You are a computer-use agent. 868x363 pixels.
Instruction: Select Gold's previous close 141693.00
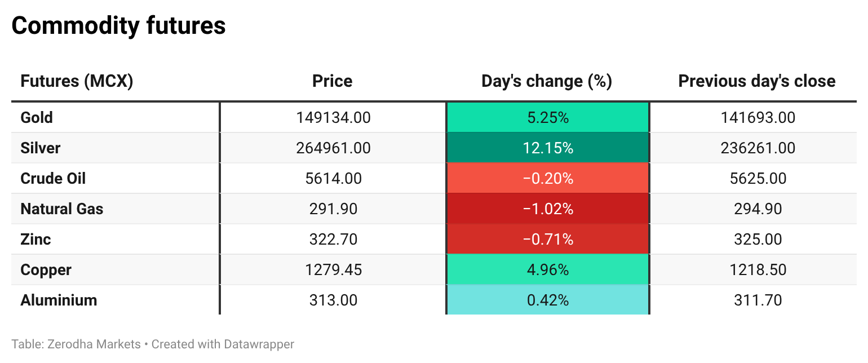point(756,118)
